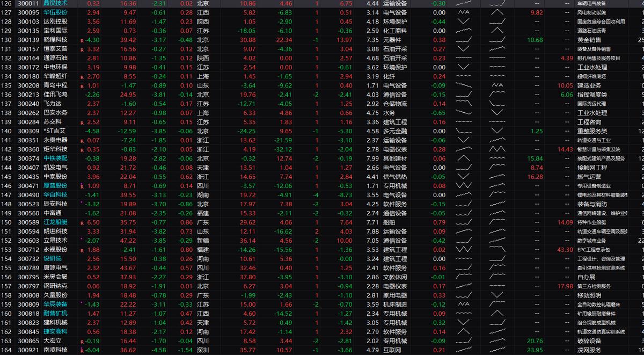Click row number 140
644x355 pixels.
tap(6, 131)
